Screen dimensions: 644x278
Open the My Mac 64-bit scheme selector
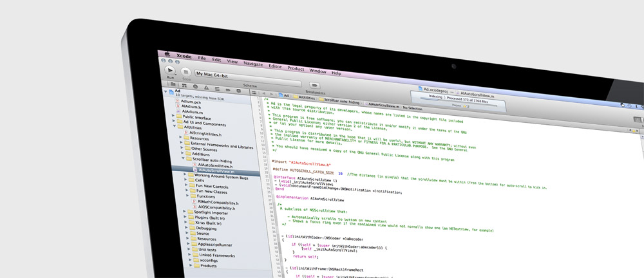pyautogui.click(x=249, y=78)
